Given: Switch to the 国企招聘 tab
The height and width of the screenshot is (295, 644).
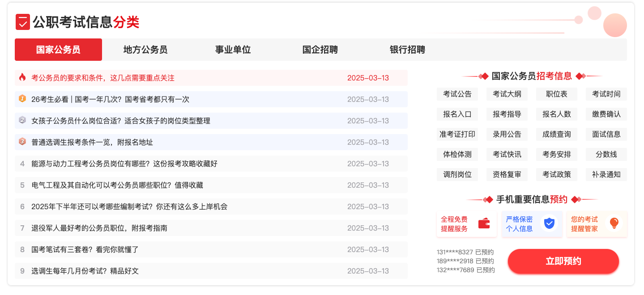Looking at the screenshot, I should click(320, 50).
